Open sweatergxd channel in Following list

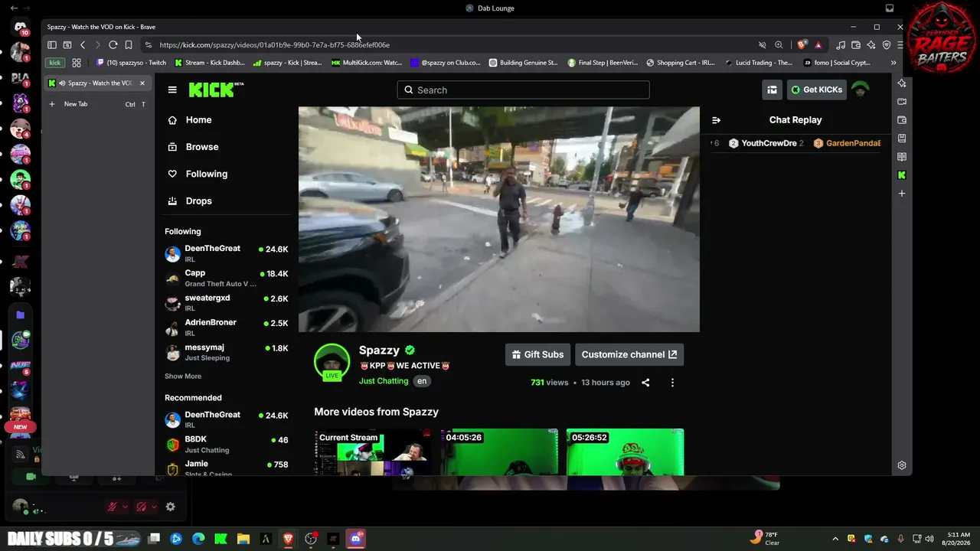(226, 302)
